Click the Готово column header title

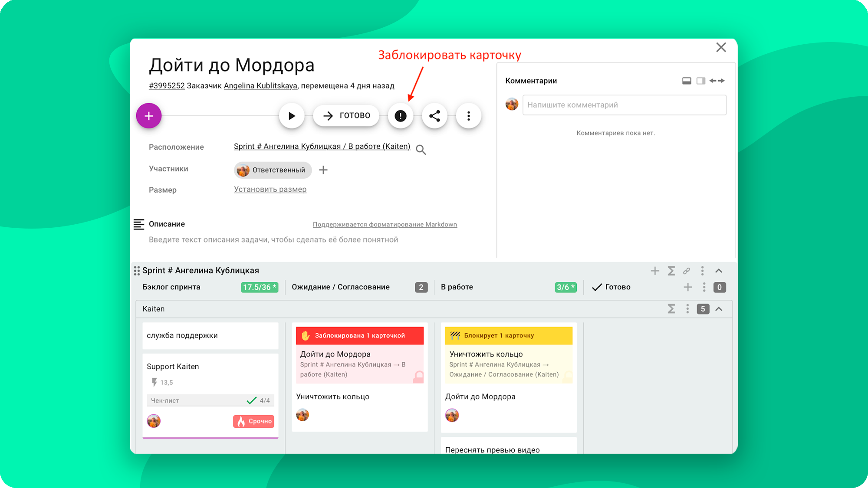click(x=618, y=287)
